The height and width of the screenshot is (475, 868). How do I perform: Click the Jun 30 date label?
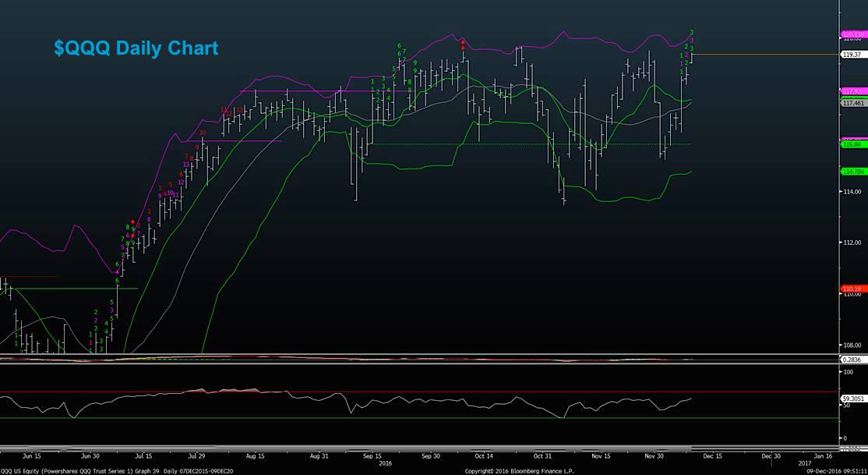coord(90,457)
